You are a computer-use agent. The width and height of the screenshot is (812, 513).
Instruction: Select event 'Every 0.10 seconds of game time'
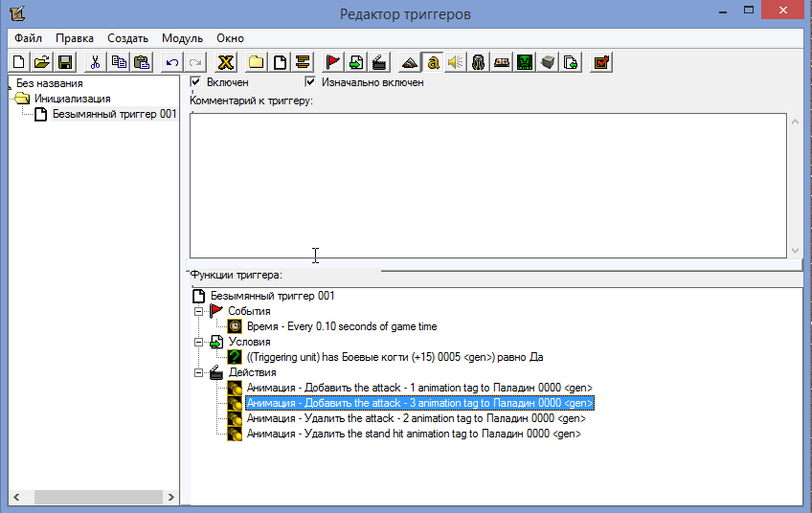click(x=342, y=326)
